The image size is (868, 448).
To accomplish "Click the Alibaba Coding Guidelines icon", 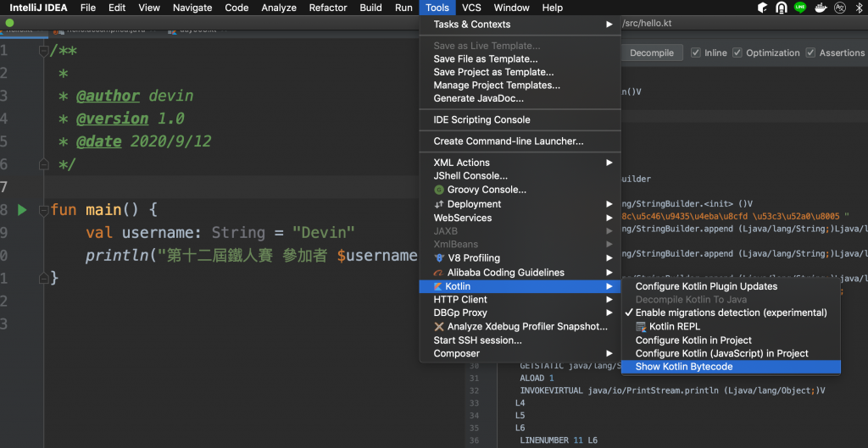I will tap(439, 273).
